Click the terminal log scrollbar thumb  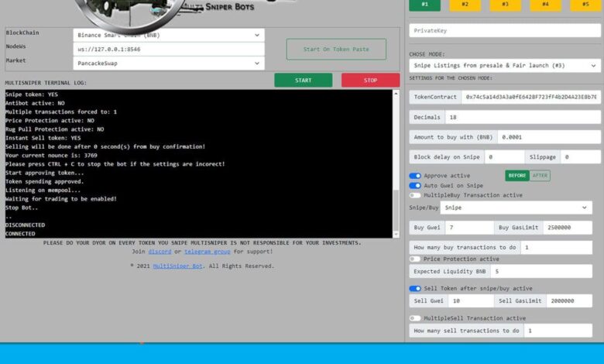(x=396, y=210)
